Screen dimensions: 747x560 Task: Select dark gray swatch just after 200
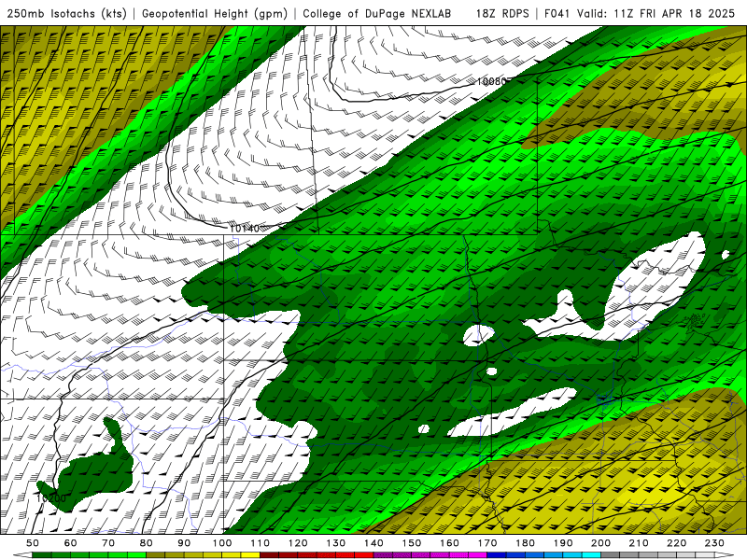pos(610,555)
